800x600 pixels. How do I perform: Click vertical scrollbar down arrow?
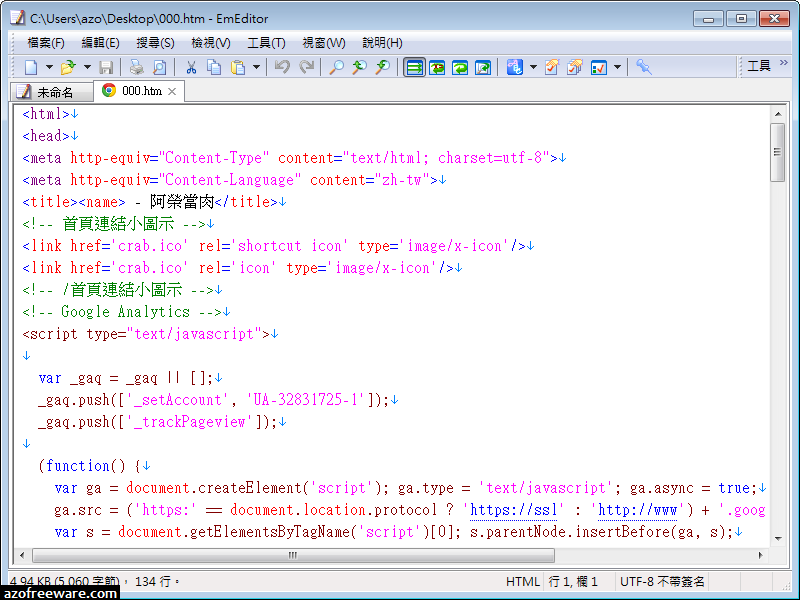click(x=778, y=538)
